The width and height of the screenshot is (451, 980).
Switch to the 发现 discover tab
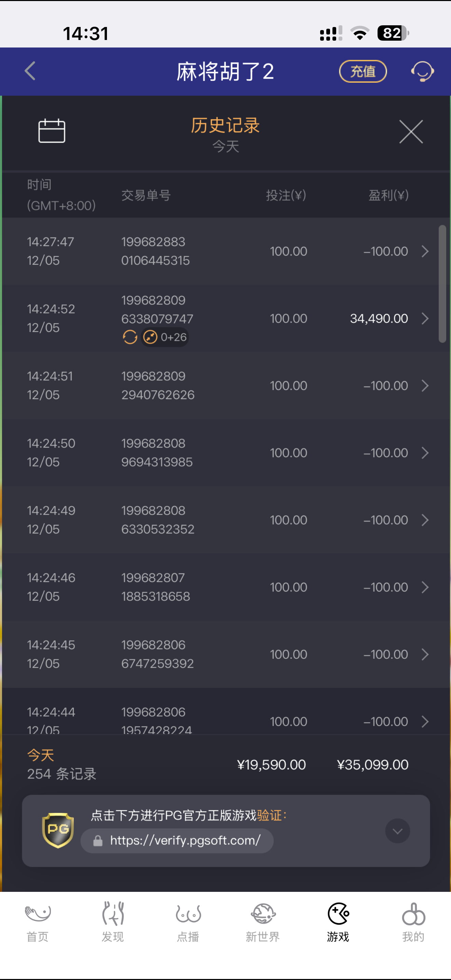[112, 921]
